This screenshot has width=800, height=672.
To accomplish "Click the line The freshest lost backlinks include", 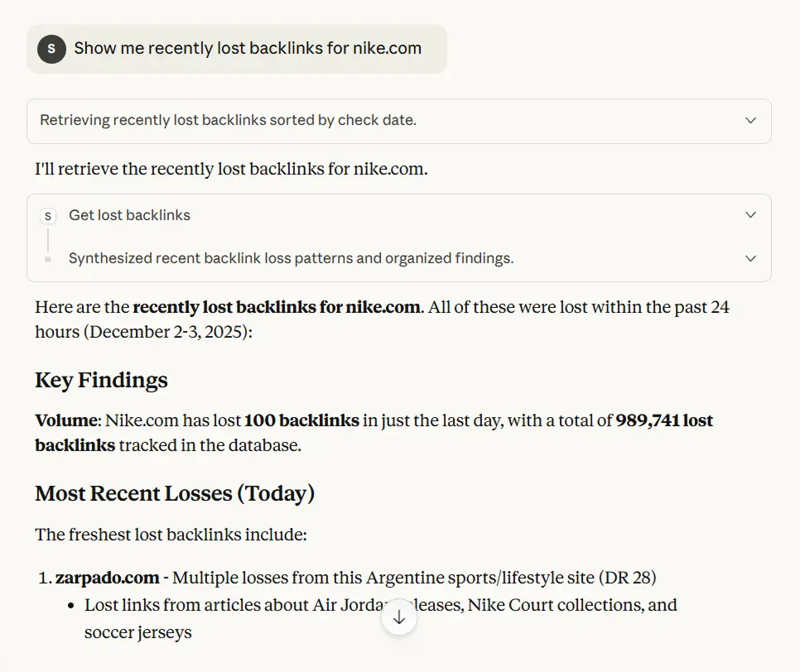I will (171, 535).
